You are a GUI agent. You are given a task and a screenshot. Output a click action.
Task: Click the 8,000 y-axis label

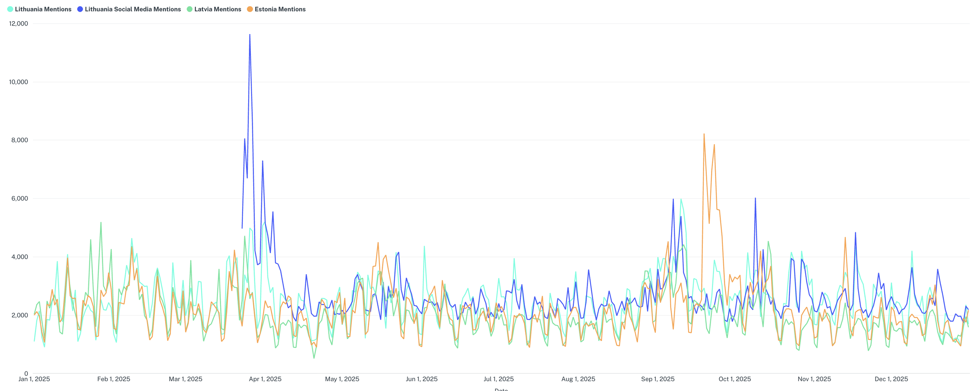(20, 140)
